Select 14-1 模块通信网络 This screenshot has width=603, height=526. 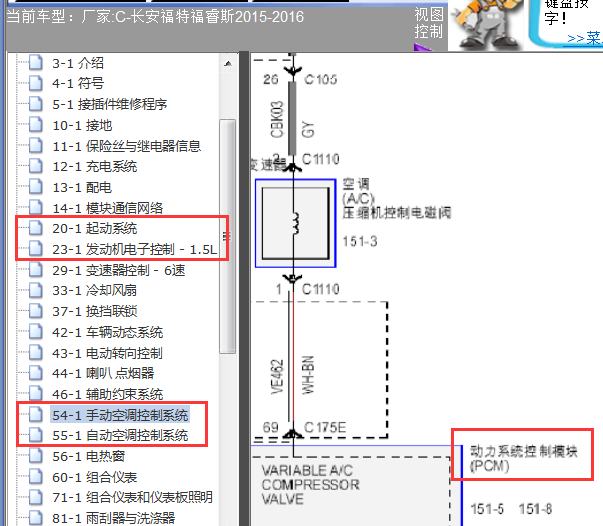coord(108,208)
